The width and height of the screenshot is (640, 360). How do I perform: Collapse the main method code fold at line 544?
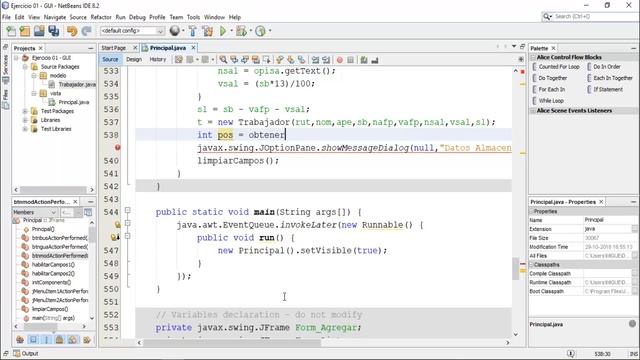pos(127,210)
